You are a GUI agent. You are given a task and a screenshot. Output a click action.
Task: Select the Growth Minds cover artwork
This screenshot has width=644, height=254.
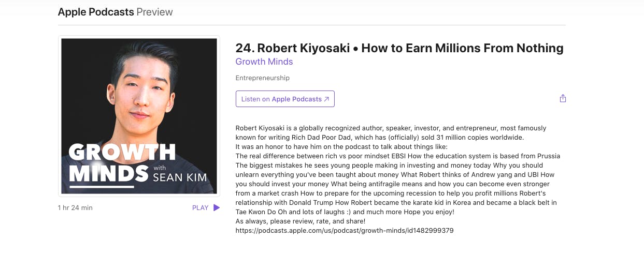(x=139, y=116)
